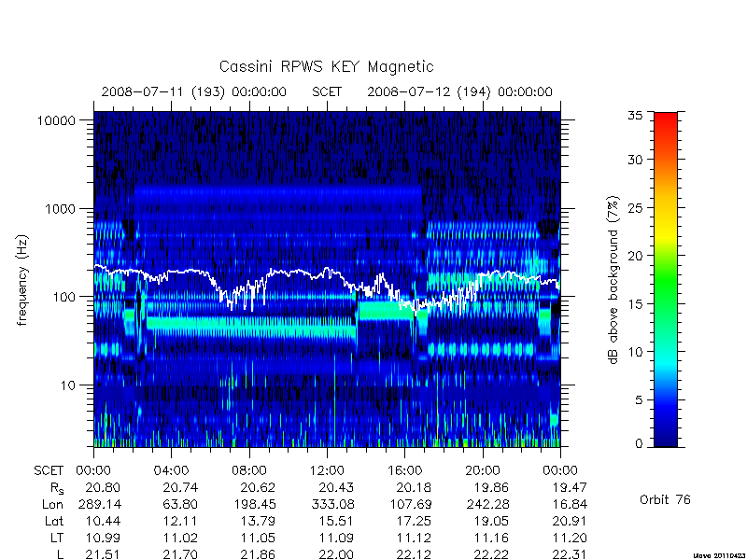Select the start date '2008-07-11 (193) 00:00:00'

pos(194,91)
